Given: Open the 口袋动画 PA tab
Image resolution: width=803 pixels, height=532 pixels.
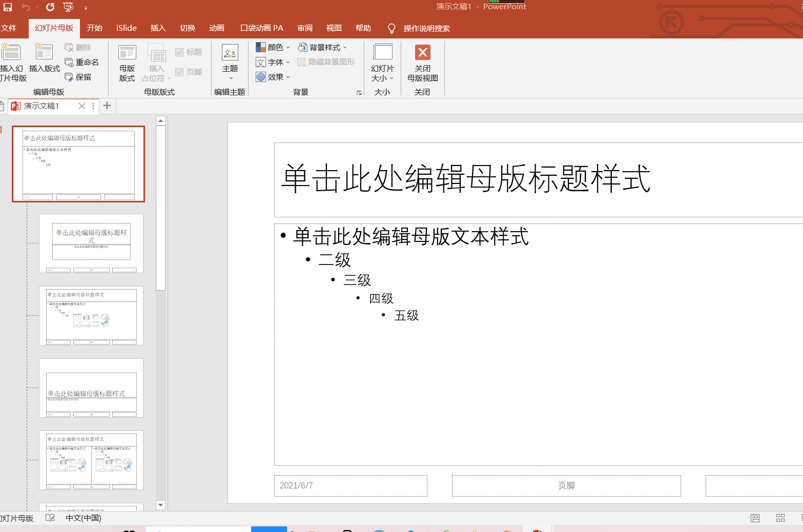Looking at the screenshot, I should [262, 28].
